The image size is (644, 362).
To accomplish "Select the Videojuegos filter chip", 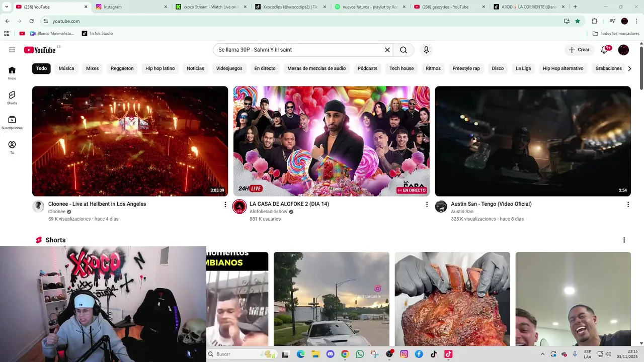I will click(229, 68).
